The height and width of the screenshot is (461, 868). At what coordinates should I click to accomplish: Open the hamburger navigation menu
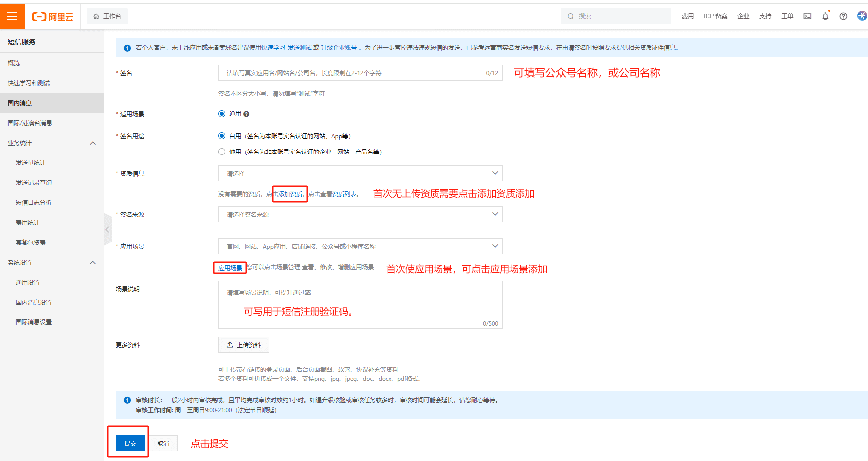pos(12,16)
